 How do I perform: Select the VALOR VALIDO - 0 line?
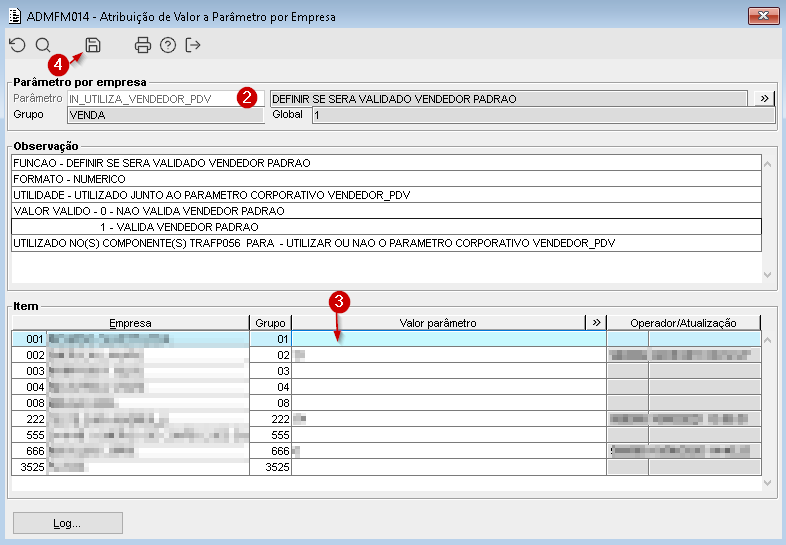click(x=386, y=211)
